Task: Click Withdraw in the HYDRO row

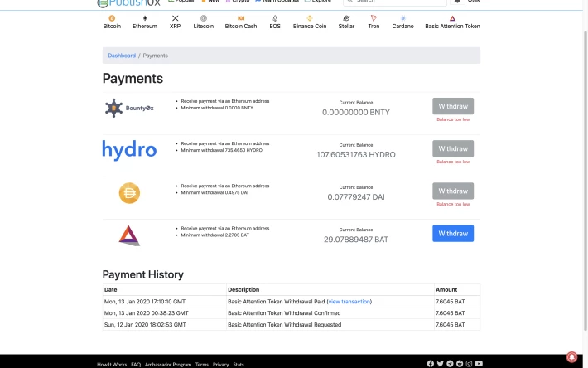Action: 453,148
